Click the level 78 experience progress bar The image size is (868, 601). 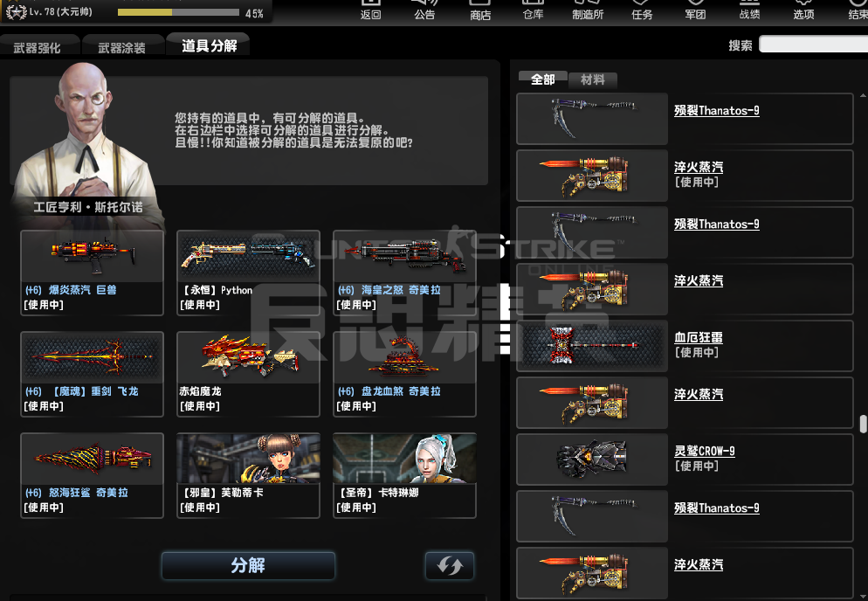click(x=178, y=12)
